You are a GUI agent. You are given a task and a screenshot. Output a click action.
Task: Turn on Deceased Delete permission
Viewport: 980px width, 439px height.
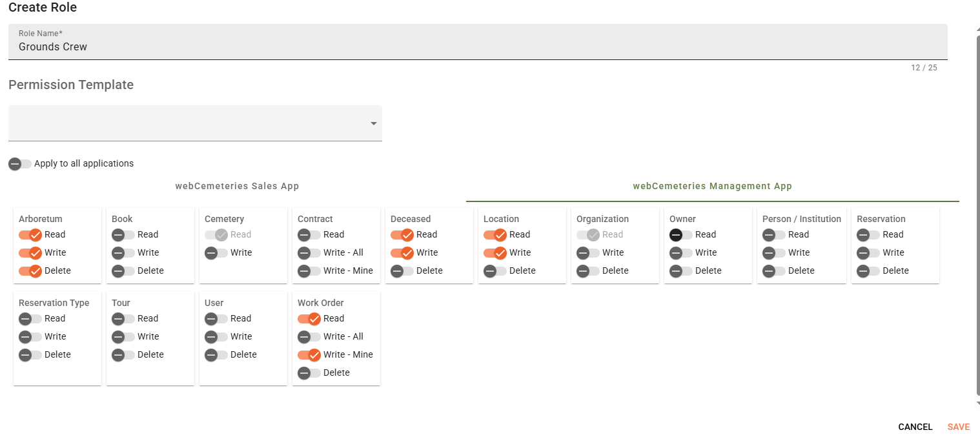[402, 271]
